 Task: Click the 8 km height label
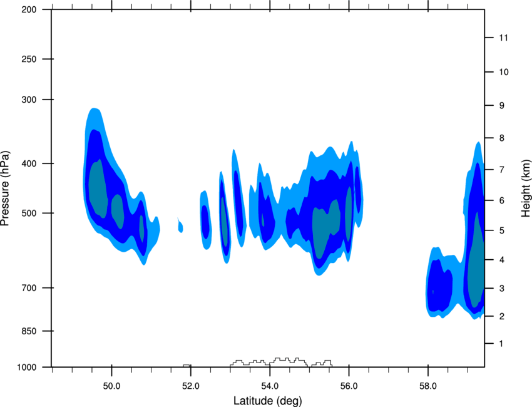502,138
